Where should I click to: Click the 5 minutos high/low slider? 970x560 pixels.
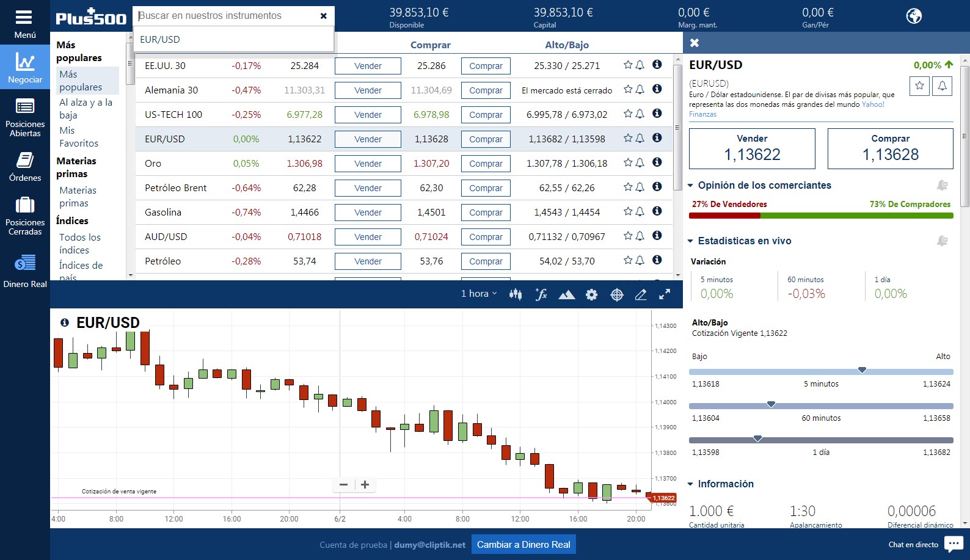[821, 371]
